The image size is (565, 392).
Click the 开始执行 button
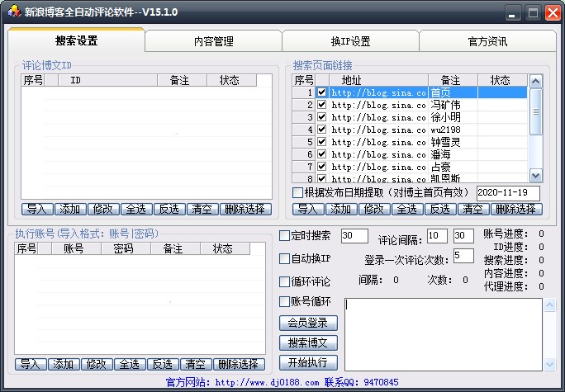[x=308, y=362]
